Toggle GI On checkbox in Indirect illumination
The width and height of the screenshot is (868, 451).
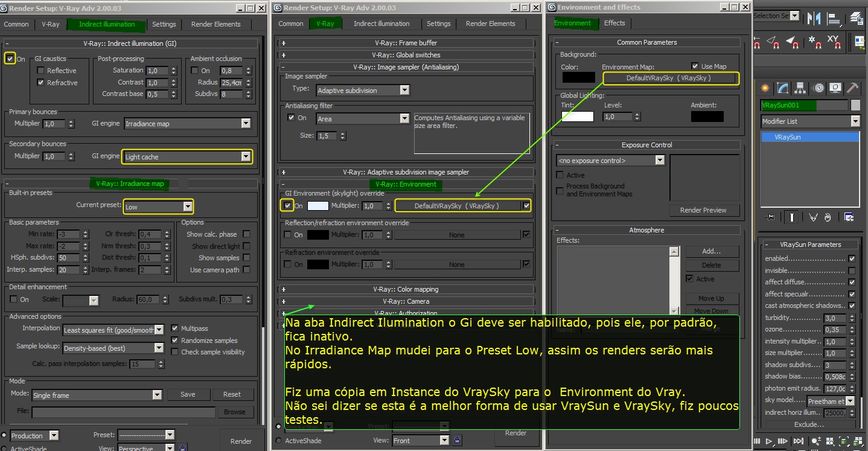9,59
